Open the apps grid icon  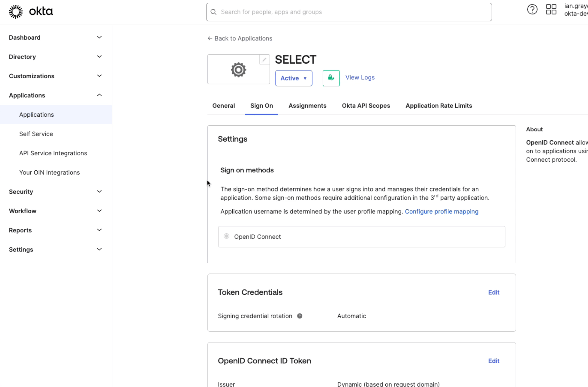[x=551, y=9]
